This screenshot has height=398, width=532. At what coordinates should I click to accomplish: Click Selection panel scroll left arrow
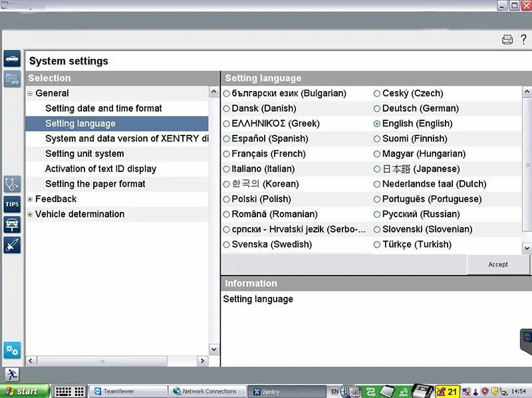coord(31,361)
